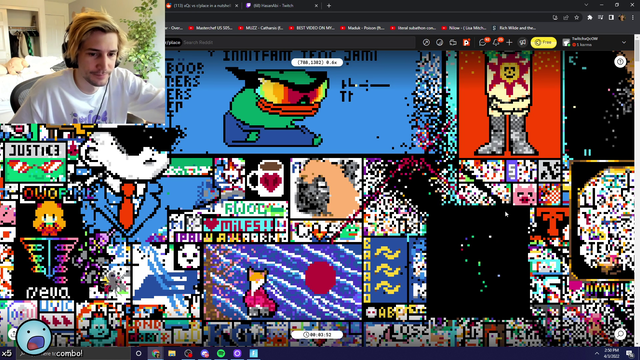This screenshot has height=360, width=640.
Task: Open Masterchef US bookmark
Action: tap(211, 28)
